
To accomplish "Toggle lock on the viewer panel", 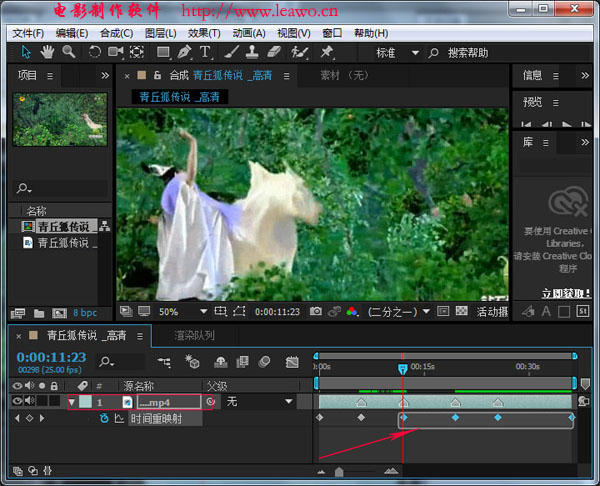I will pyautogui.click(x=157, y=75).
